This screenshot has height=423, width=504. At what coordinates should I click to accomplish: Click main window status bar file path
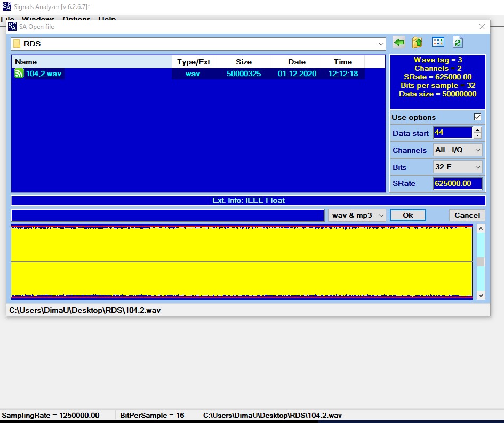click(272, 416)
